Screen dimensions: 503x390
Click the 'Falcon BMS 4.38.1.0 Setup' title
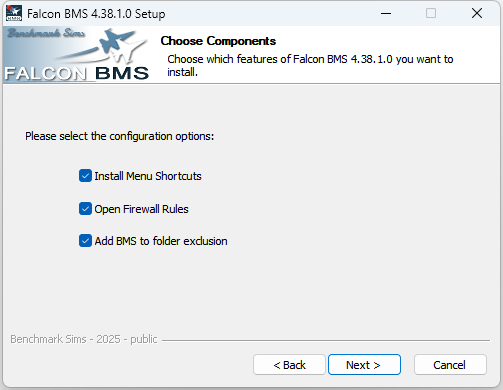coord(96,14)
